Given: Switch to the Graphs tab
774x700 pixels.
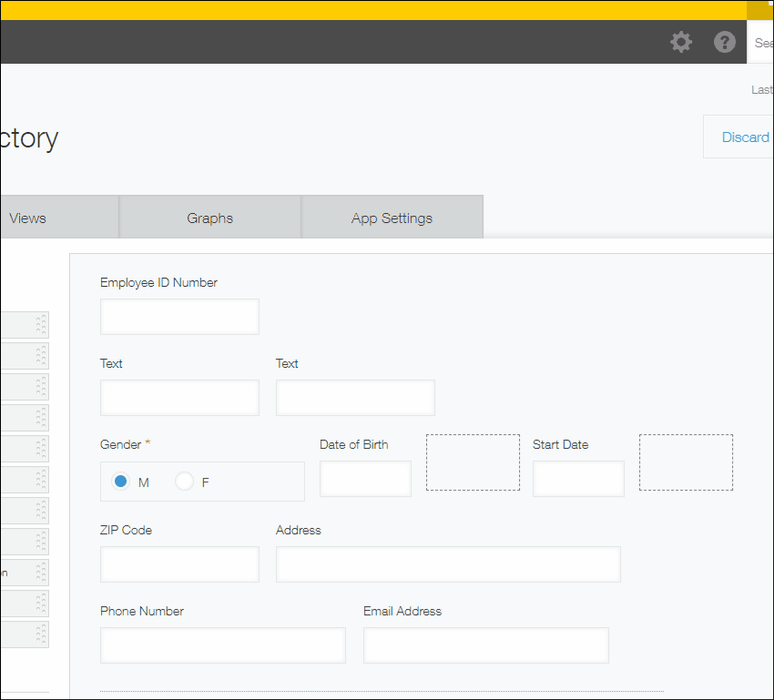Looking at the screenshot, I should click(x=209, y=217).
